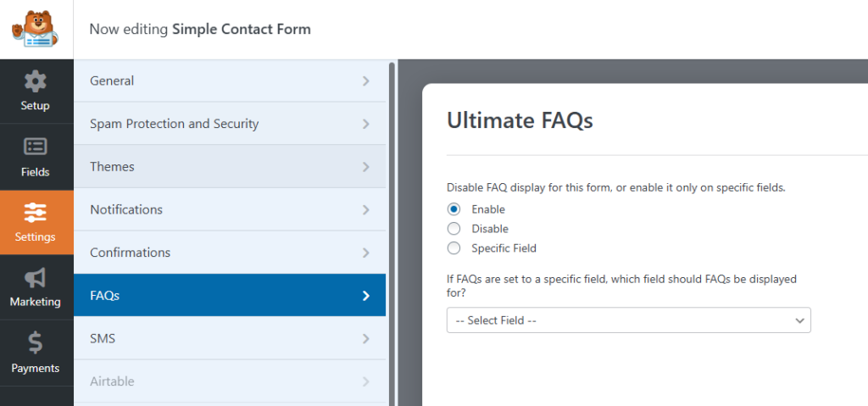
Task: Click the chevron arrow beside General
Action: [x=366, y=81]
